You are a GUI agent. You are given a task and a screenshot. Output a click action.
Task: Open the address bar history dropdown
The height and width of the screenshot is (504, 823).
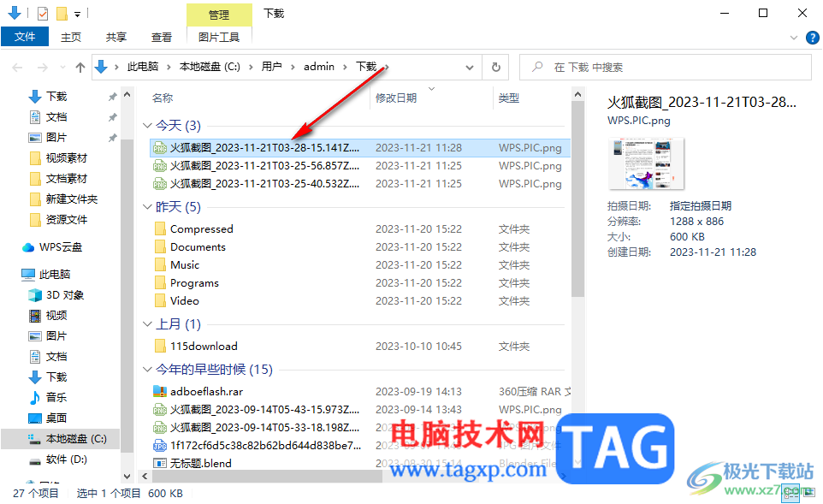click(x=469, y=66)
